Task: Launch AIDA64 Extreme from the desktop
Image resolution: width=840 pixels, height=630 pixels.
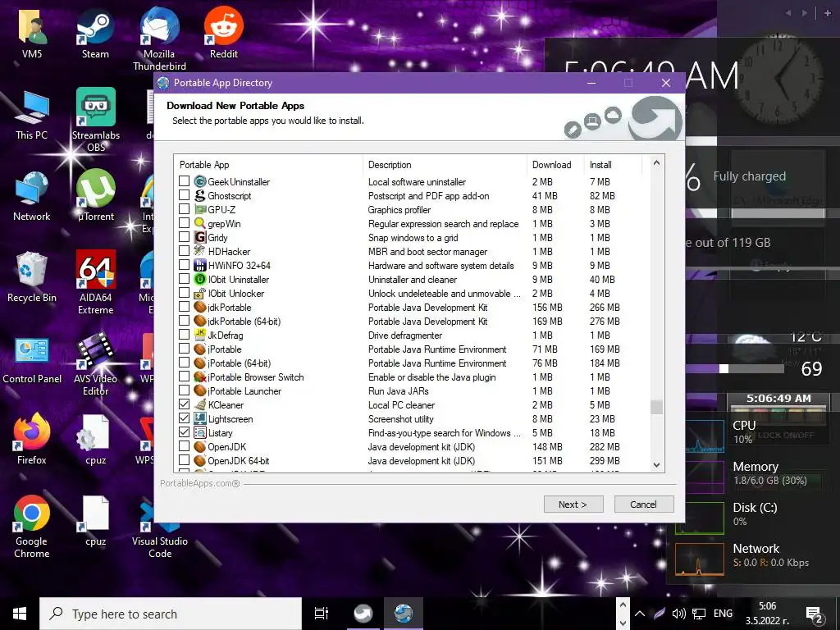Action: point(96,282)
